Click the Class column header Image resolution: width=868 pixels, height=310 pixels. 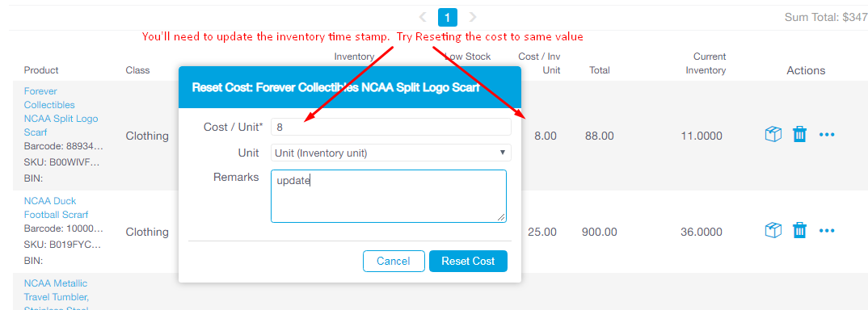point(137,70)
